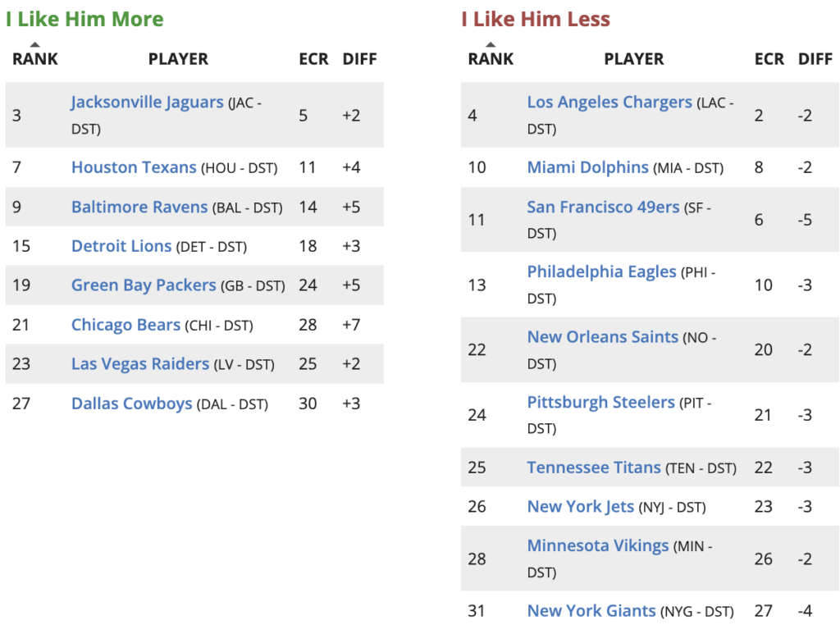
Task: Open Jacksonville Jaguars player link
Action: 147,103
